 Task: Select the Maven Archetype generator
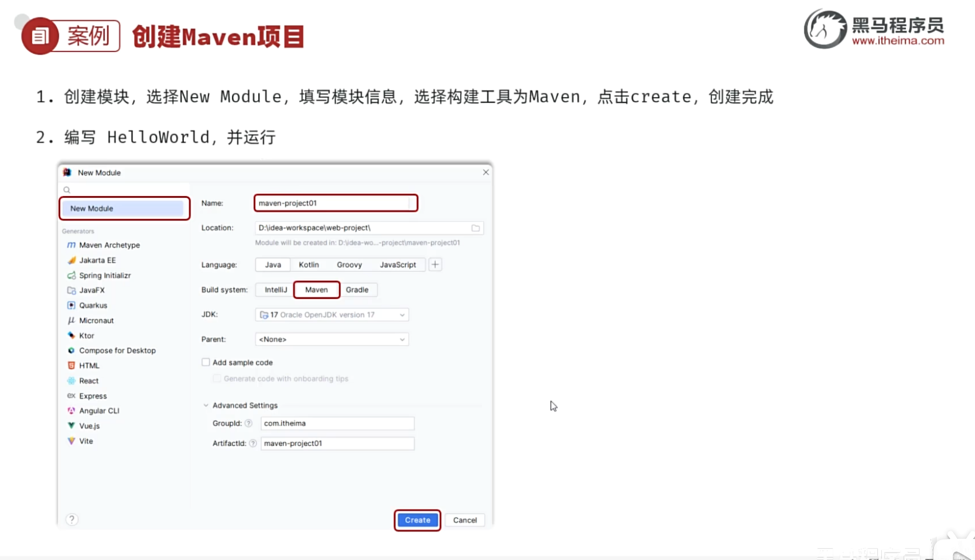(109, 245)
